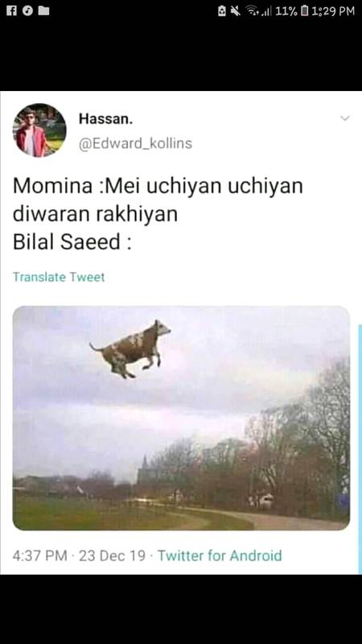Tap the 4:37 PM tweet timestamp
The height and width of the screenshot is (644, 362).
coord(39,555)
